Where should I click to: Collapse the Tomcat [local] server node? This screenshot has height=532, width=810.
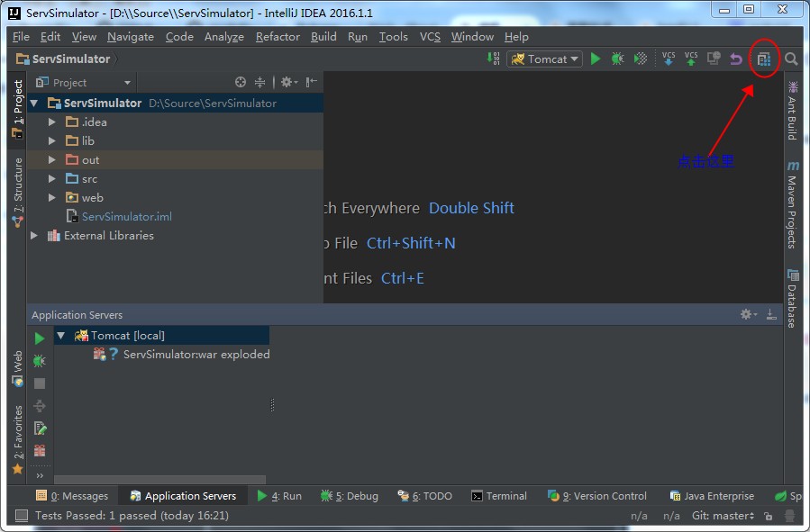tap(61, 336)
